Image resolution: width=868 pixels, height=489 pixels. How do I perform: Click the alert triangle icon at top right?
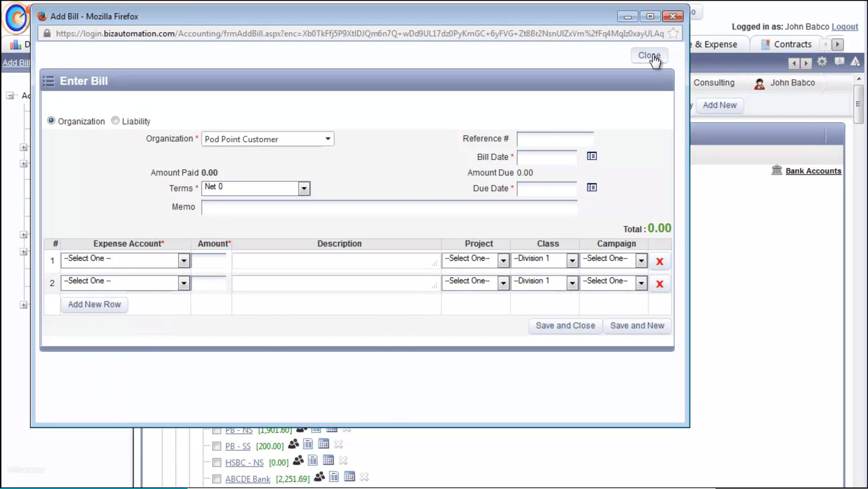855,61
